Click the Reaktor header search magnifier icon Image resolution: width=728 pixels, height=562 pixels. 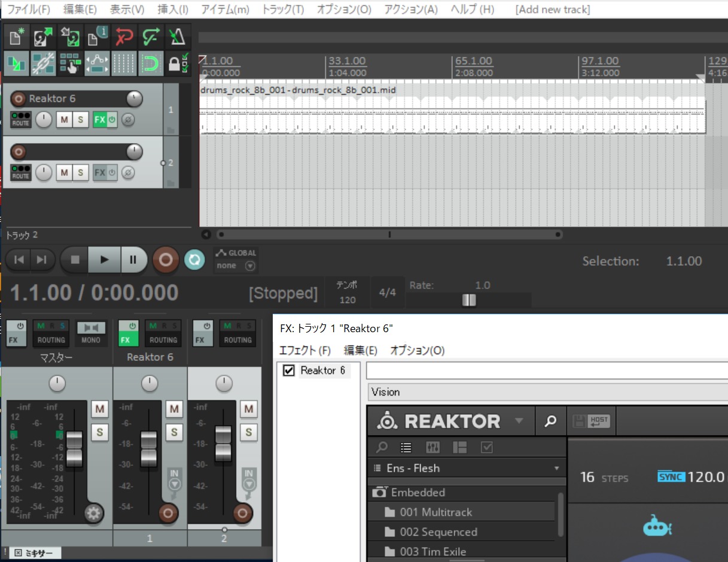(x=550, y=421)
